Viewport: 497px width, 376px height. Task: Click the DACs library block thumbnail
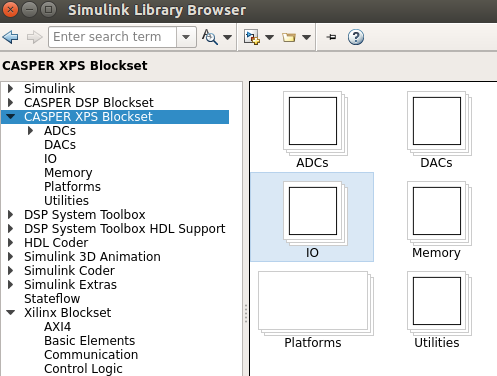(x=439, y=123)
